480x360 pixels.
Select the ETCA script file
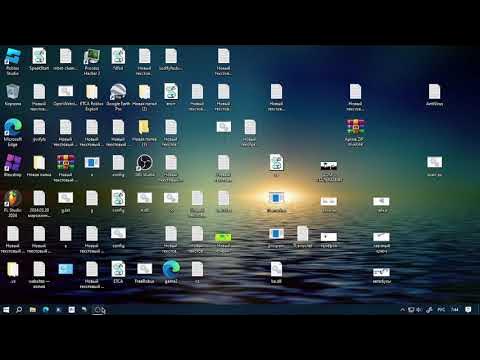click(x=118, y=272)
